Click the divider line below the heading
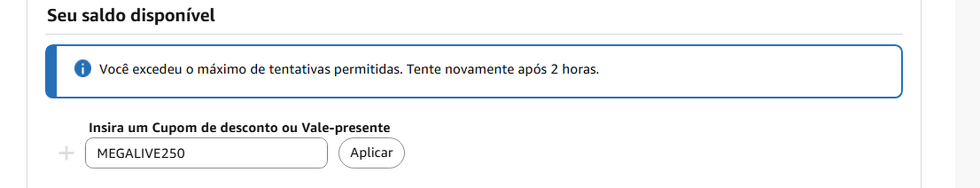 pyautogui.click(x=473, y=34)
